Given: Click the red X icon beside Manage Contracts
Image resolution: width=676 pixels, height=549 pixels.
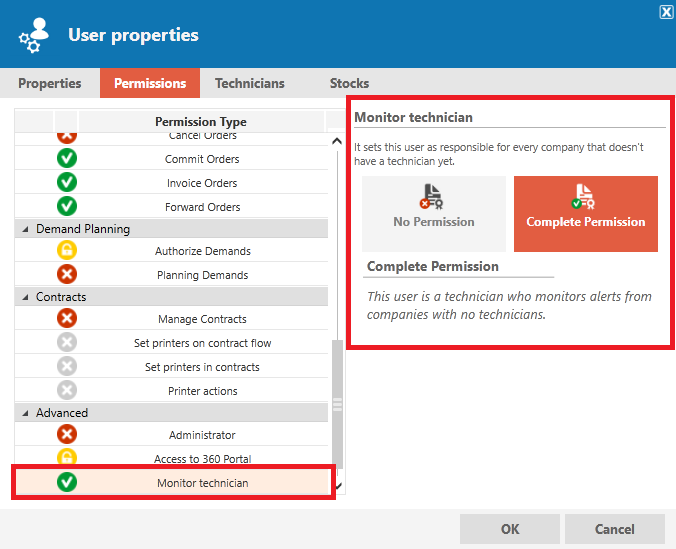Looking at the screenshot, I should (x=67, y=318).
